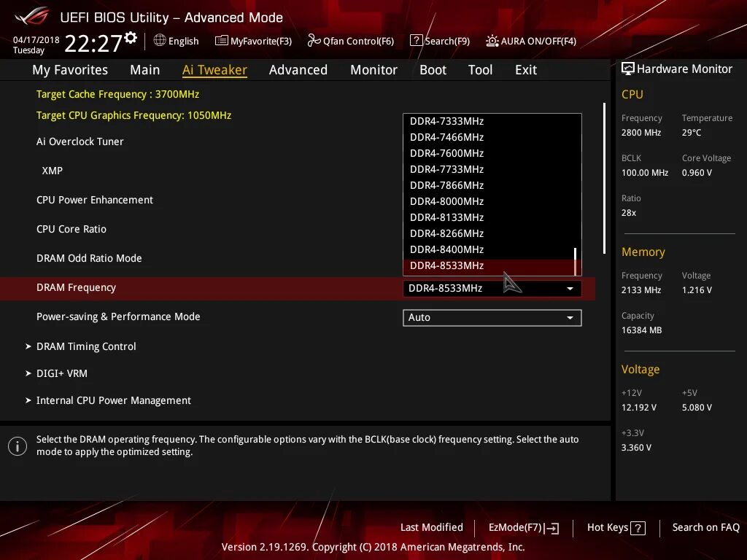Screen dimensions: 747x560
Task: Open the Exit tab
Action: point(526,70)
